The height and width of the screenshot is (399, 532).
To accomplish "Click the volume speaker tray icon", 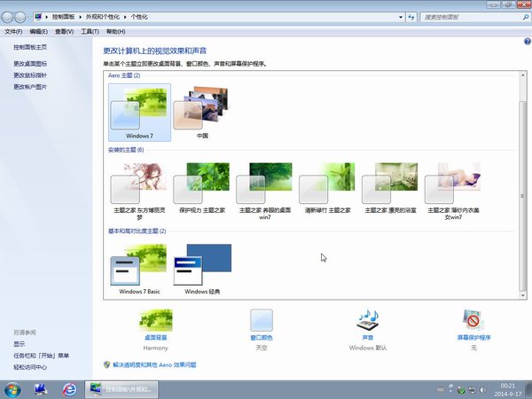I will tap(483, 390).
